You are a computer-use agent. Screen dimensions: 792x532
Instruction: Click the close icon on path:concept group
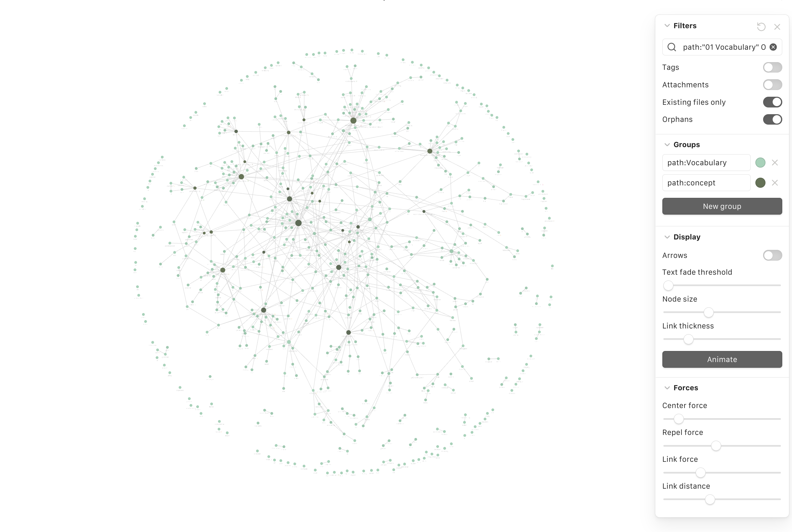pos(776,182)
